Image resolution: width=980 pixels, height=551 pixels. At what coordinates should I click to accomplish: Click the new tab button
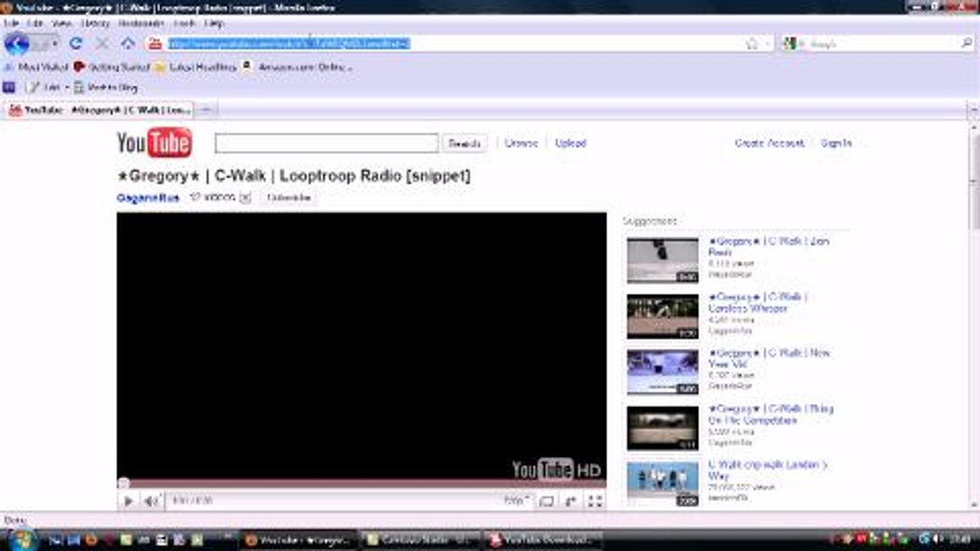(205, 110)
